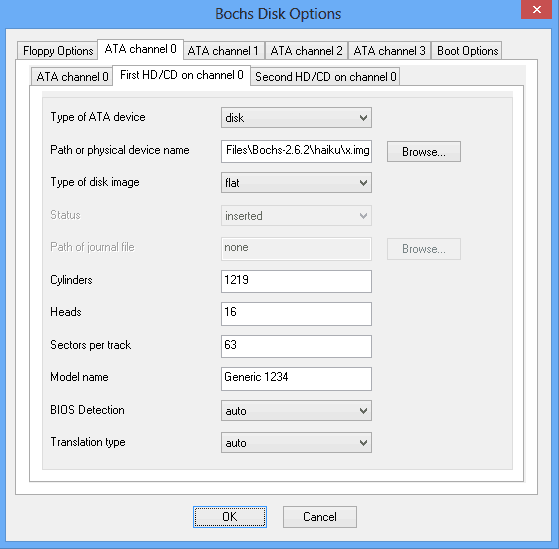559x549 pixels.
Task: Open the ATA channel 3 tab
Action: [389, 51]
